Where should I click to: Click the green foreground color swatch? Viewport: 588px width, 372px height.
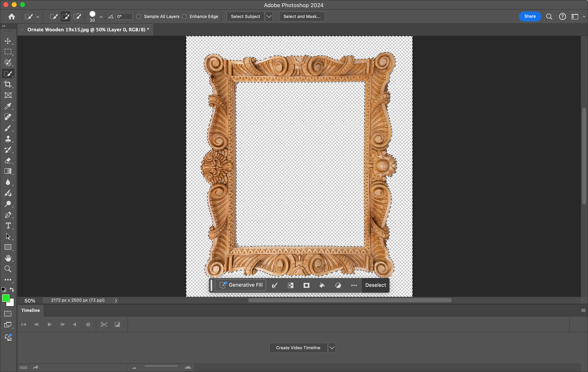coord(5,298)
